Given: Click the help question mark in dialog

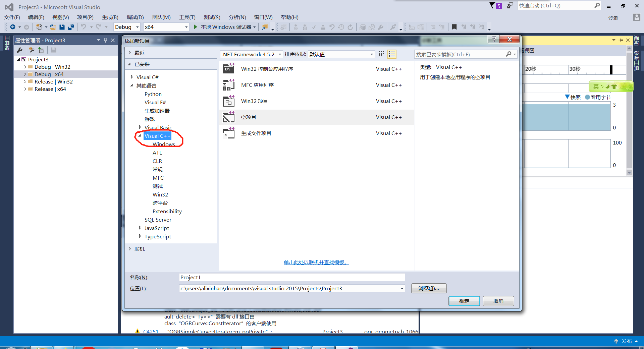Looking at the screenshot, I should click(494, 39).
